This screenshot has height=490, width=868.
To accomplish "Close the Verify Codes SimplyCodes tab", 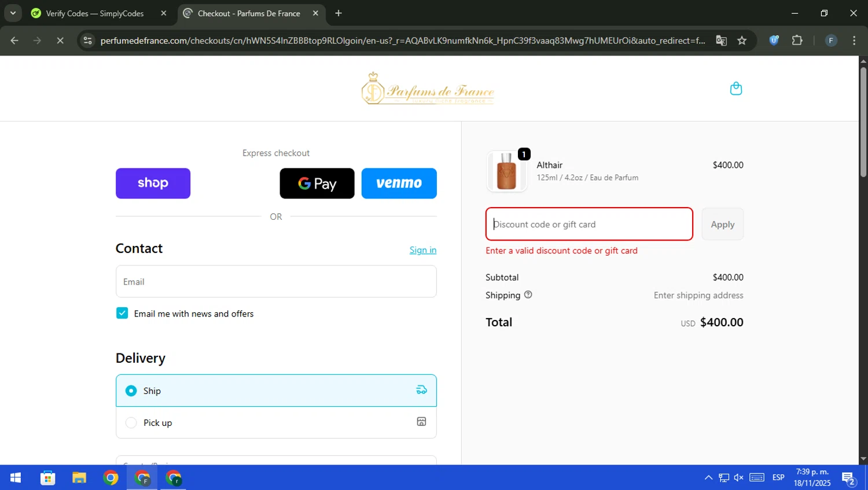I will click(x=164, y=13).
